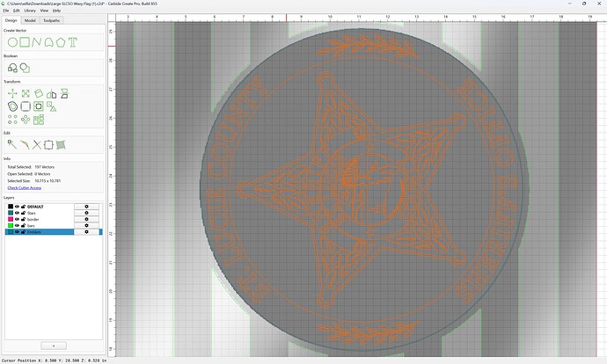This screenshot has height=364, width=607.
Task: Activate the Join/Bounding box edit tool
Action: coord(48,145)
